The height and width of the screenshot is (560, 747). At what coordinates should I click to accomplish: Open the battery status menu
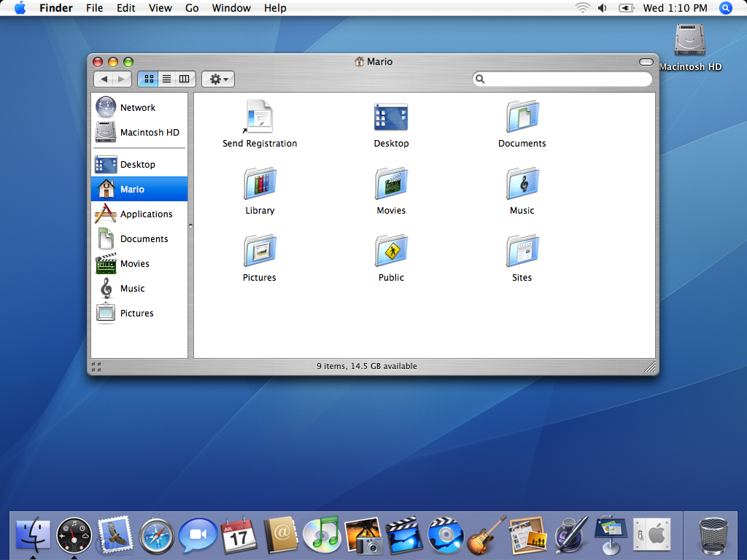626,8
